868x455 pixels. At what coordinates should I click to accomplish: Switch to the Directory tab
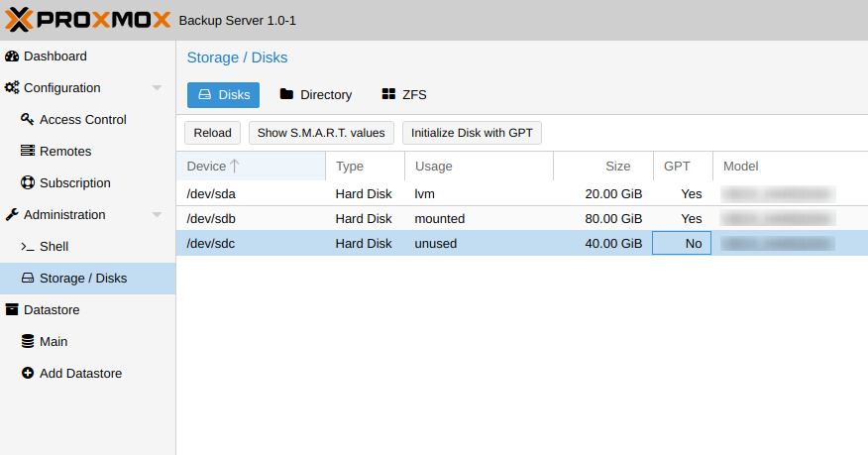pyautogui.click(x=315, y=95)
